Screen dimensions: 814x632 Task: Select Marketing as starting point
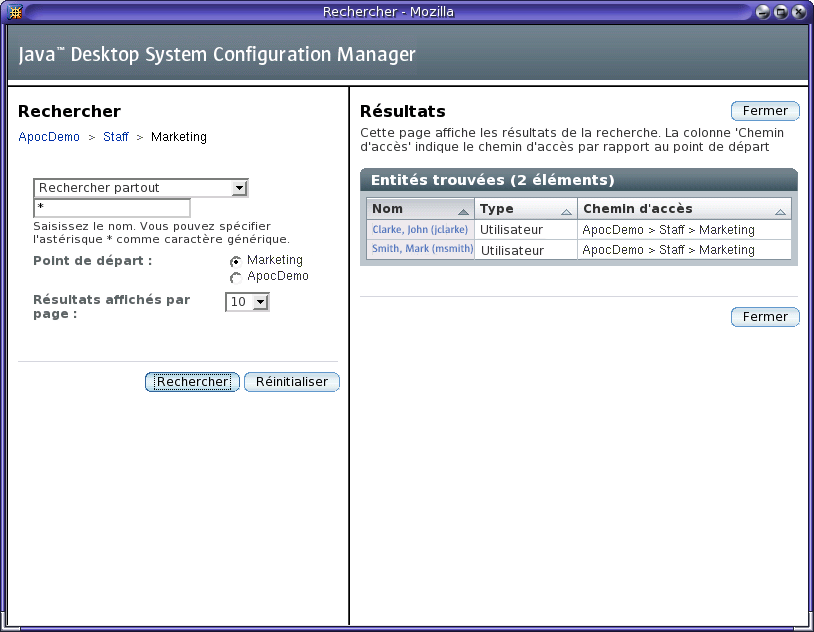[236, 261]
